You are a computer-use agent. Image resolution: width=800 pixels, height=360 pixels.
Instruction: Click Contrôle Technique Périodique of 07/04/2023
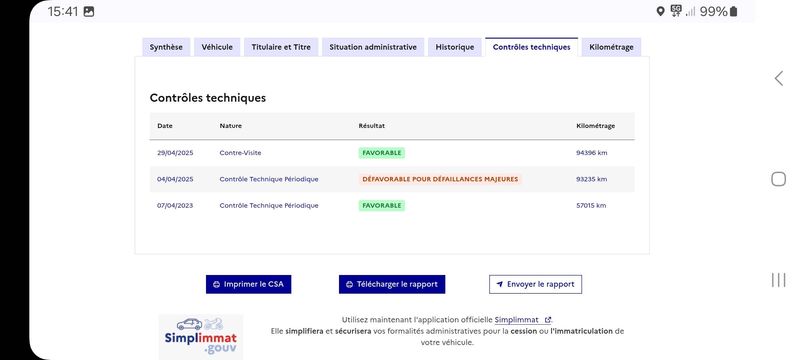(269, 206)
